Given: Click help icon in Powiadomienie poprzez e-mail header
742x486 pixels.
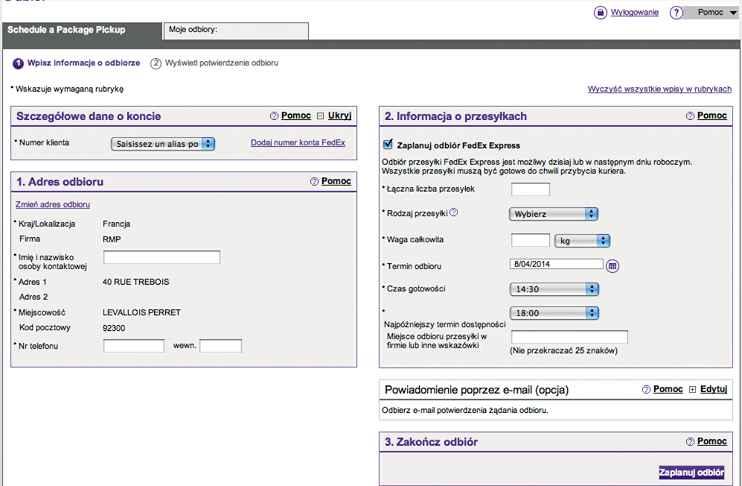Looking at the screenshot, I should (646, 389).
